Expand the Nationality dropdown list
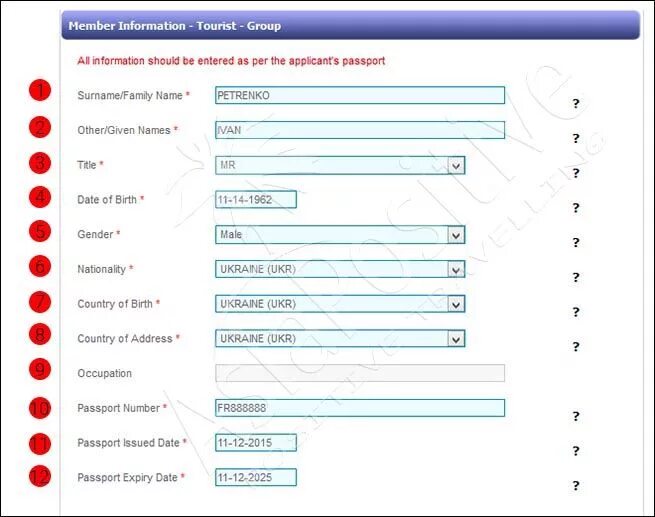This screenshot has width=655, height=517. coord(456,270)
